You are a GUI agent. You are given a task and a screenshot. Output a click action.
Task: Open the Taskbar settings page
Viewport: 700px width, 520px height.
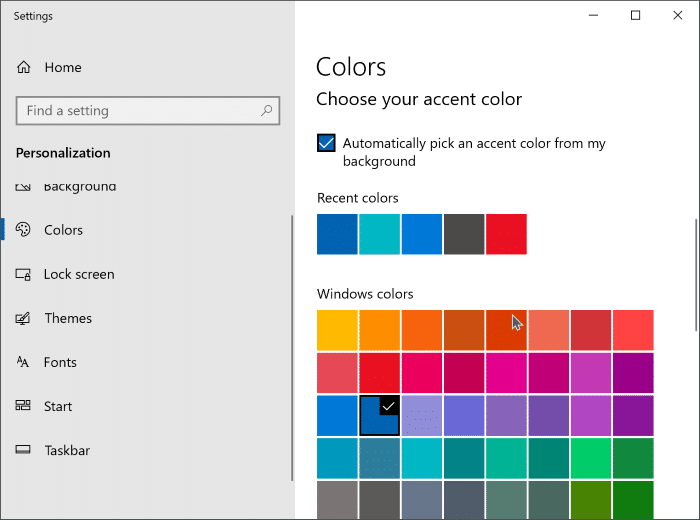pyautogui.click(x=67, y=450)
